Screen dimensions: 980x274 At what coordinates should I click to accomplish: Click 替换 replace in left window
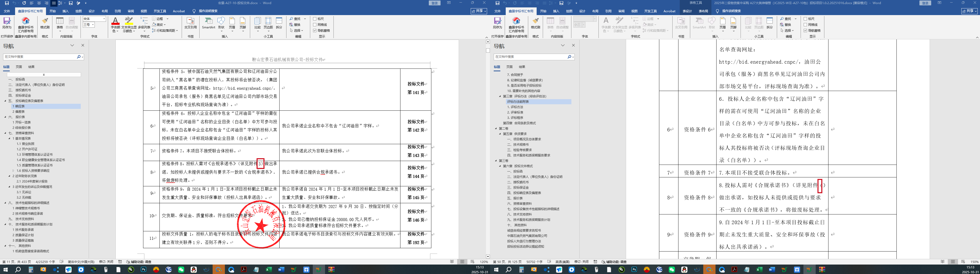pos(295,25)
